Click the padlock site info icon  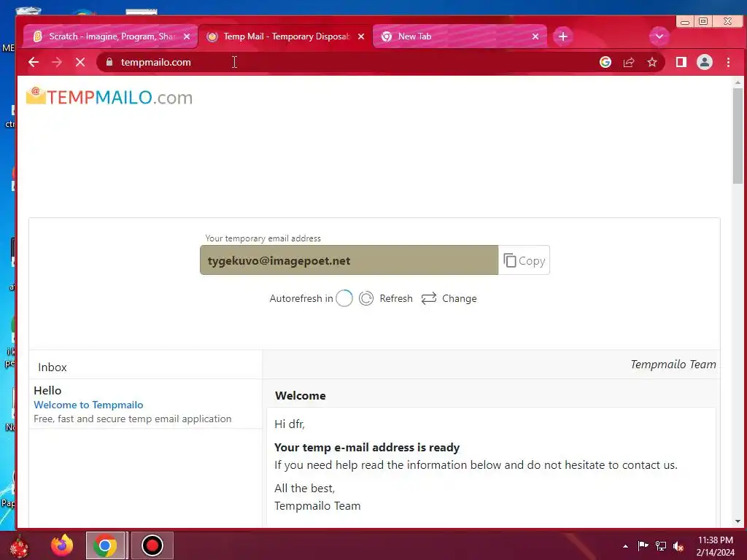coord(109,63)
